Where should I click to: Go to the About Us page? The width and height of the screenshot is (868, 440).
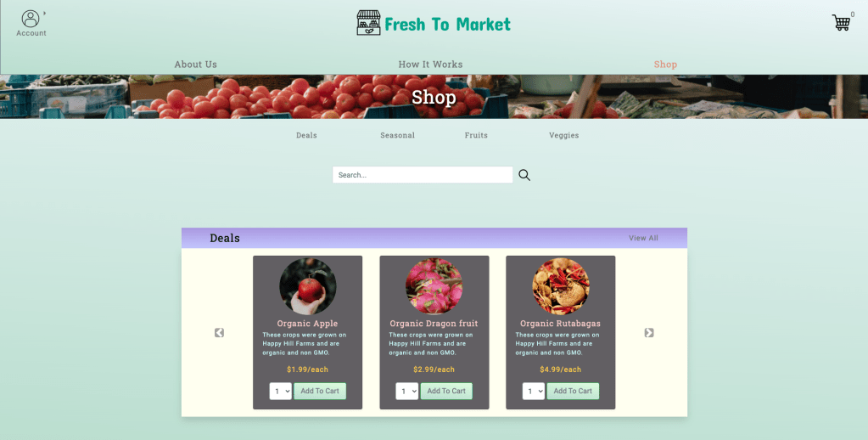click(195, 65)
